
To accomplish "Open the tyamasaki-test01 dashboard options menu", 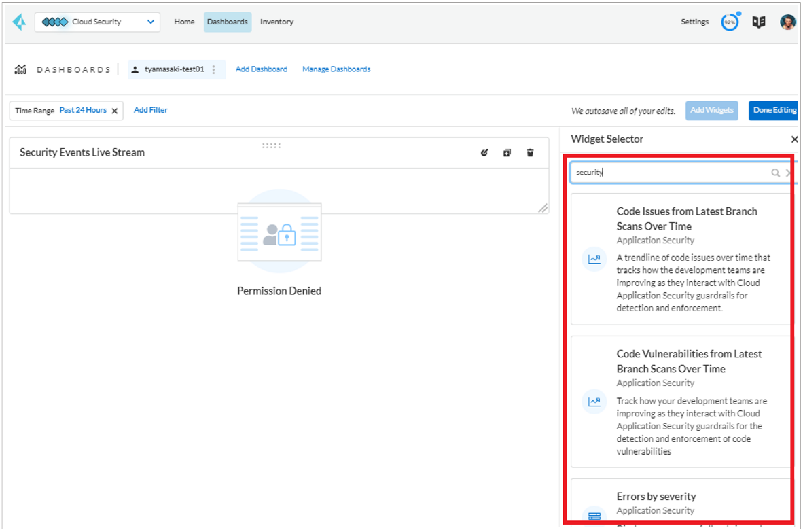I will 214,69.
